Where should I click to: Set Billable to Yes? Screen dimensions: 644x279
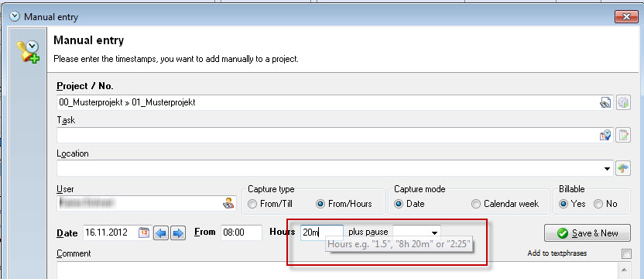573,204
